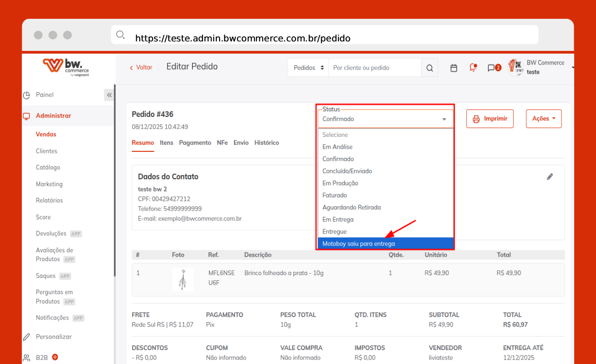The width and height of the screenshot is (596, 364).
Task: Expand the Status dropdown showing Confirmado
Action: point(386,119)
